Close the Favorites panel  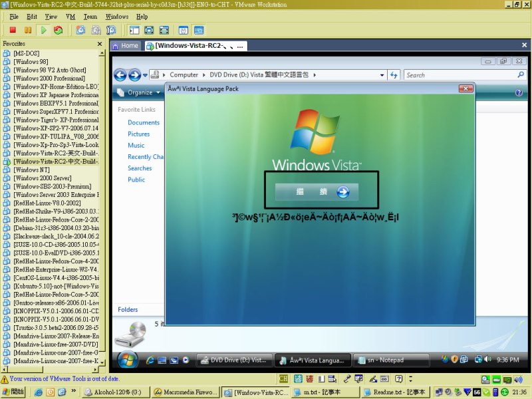coord(100,44)
